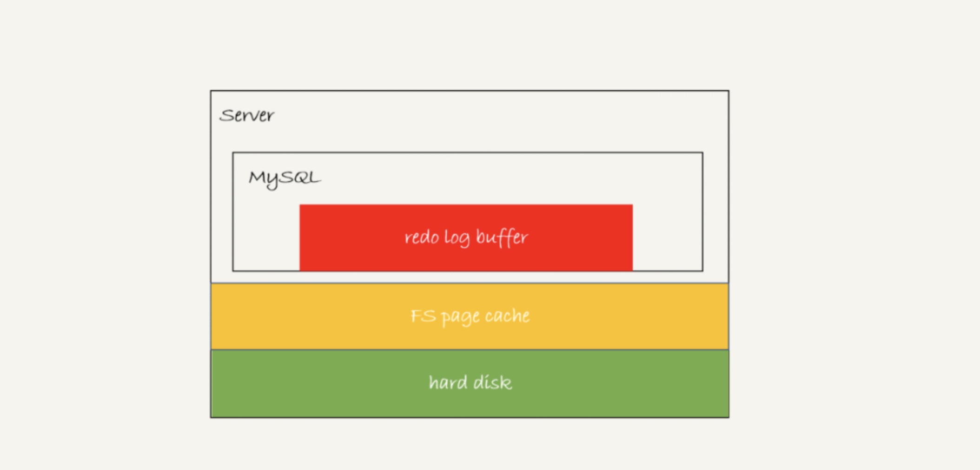
Task: Click empty Server area above MySQL box
Action: pyautogui.click(x=470, y=122)
